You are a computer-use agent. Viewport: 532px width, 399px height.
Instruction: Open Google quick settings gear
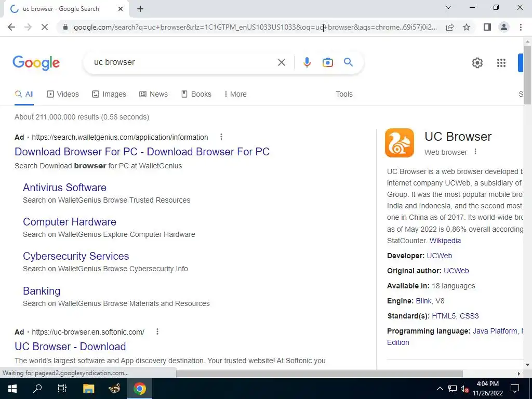pyautogui.click(x=477, y=63)
